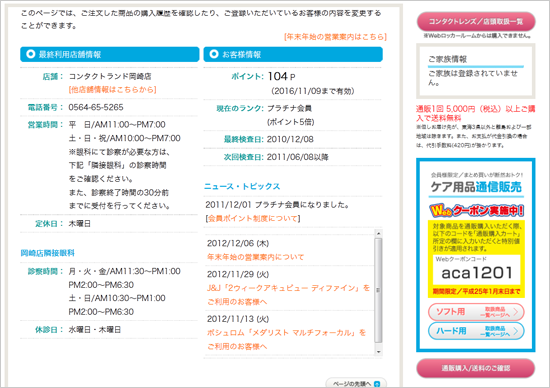550x388 pixels.
Task: Open the 年末年始の営業案内はこちら link
Action: [x=335, y=37]
